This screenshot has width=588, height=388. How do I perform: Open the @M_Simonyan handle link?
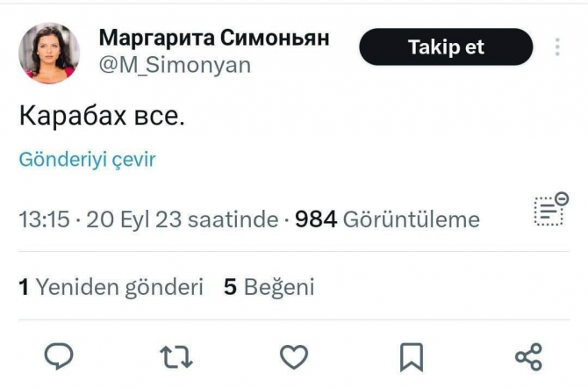pos(161,65)
